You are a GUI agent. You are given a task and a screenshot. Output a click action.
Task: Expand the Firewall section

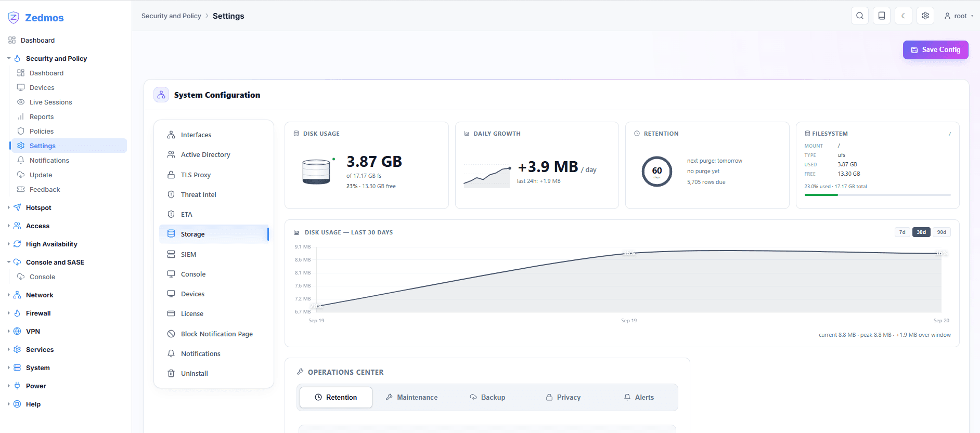8,313
